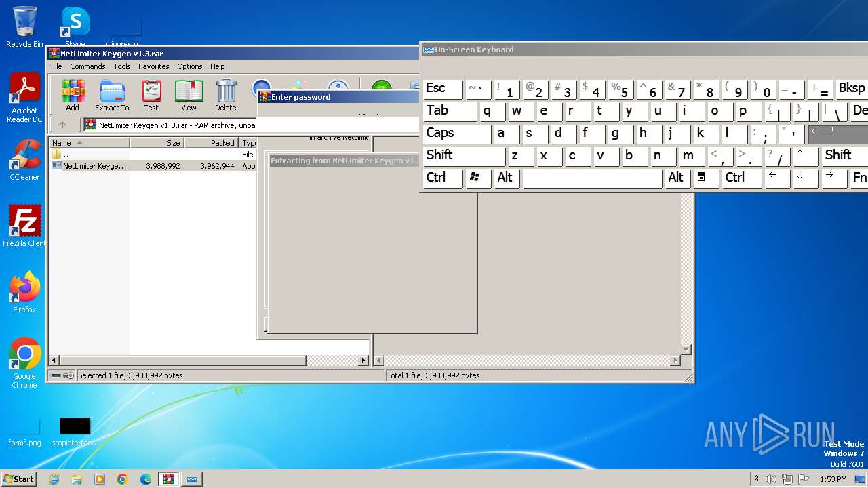Open Microsoft Edge from taskbar

(x=146, y=479)
